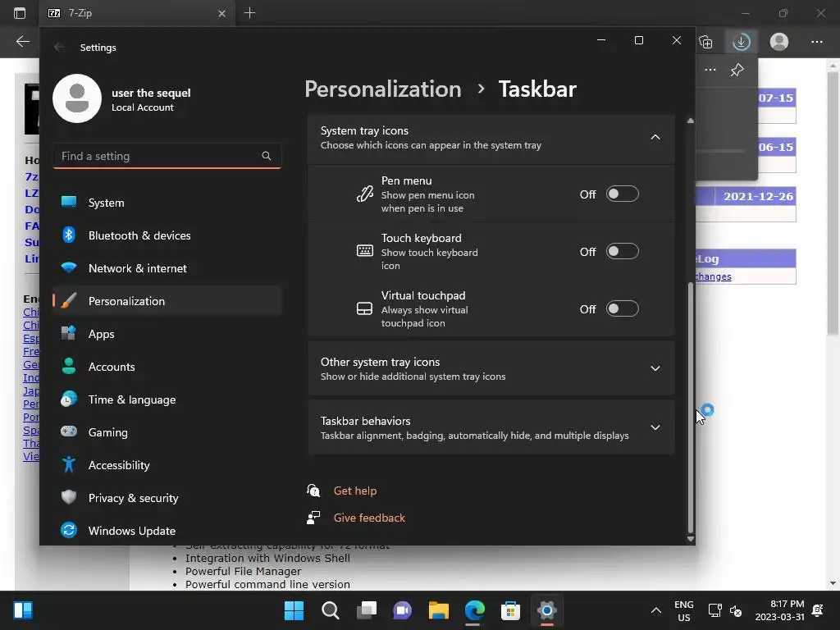
Task: Open the Windows Start menu
Action: click(294, 610)
